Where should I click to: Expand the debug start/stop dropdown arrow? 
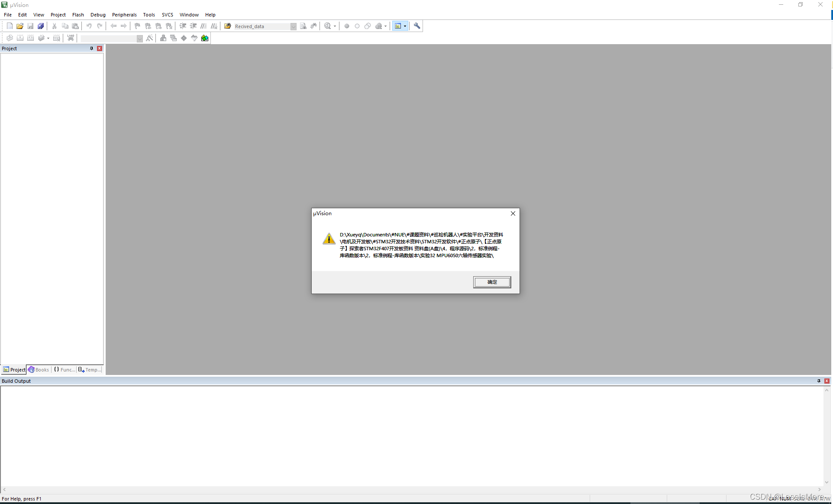click(x=335, y=26)
